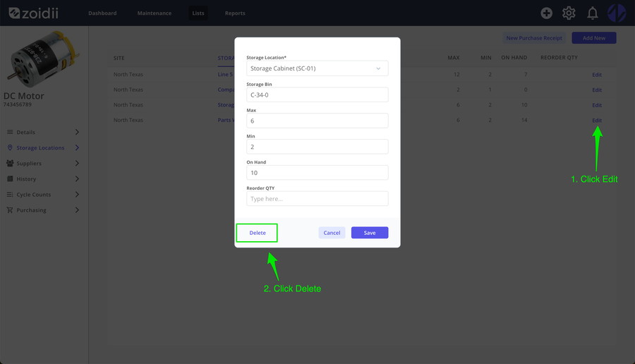635x364 pixels.
Task: Click the Save button
Action: [x=369, y=233]
